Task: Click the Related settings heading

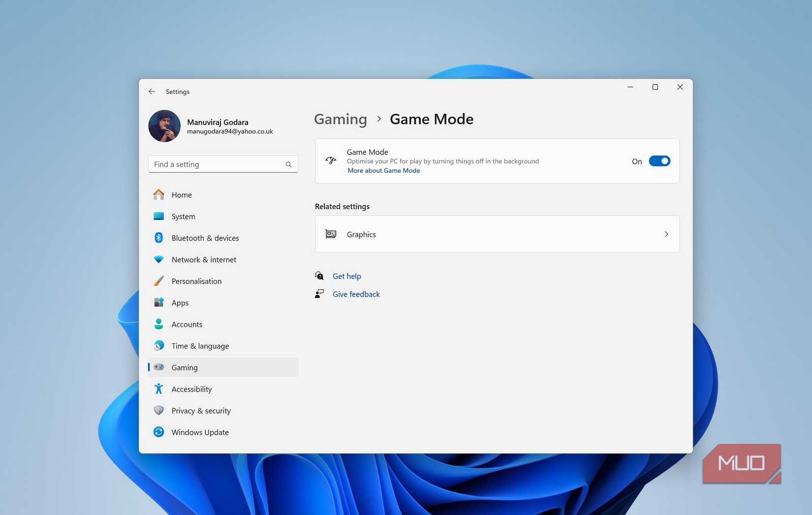Action: (x=342, y=207)
